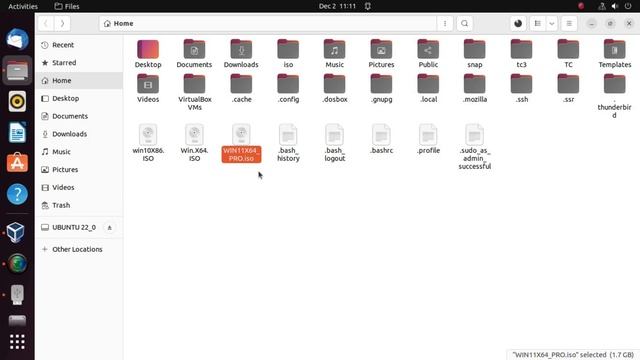Select the .config folder
The width and height of the screenshot is (640, 360).
[288, 84]
